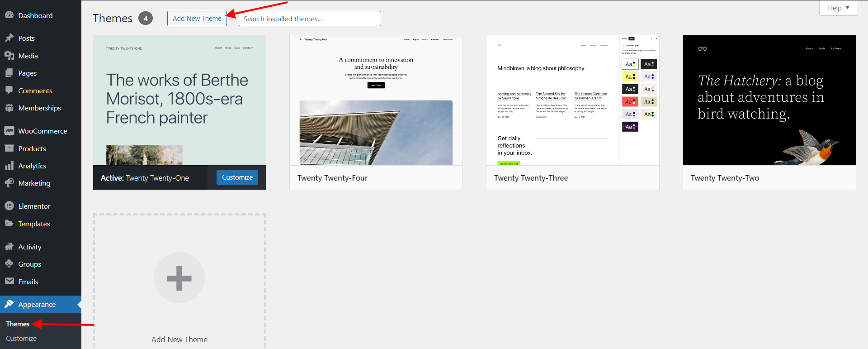This screenshot has width=868, height=349.
Task: Select the Twenty Twenty-Four theme screenshot
Action: [376, 100]
